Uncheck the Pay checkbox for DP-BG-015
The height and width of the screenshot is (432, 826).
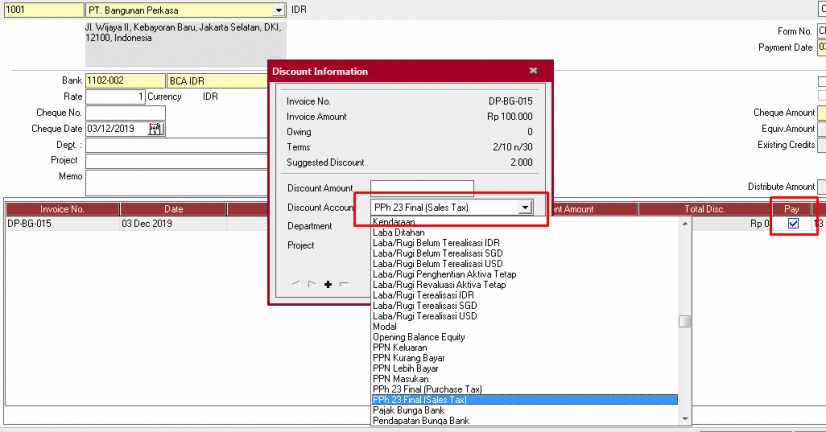[793, 224]
